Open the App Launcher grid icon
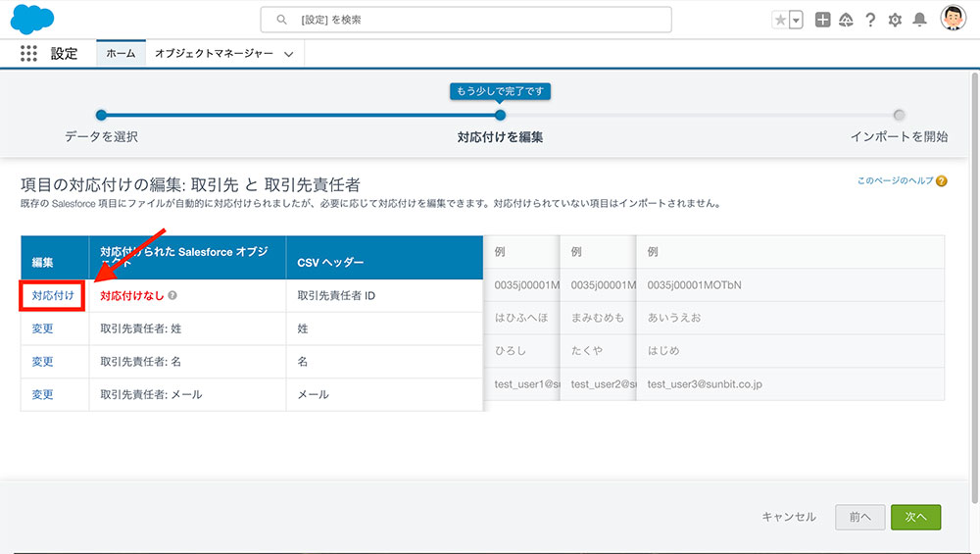 (x=28, y=53)
